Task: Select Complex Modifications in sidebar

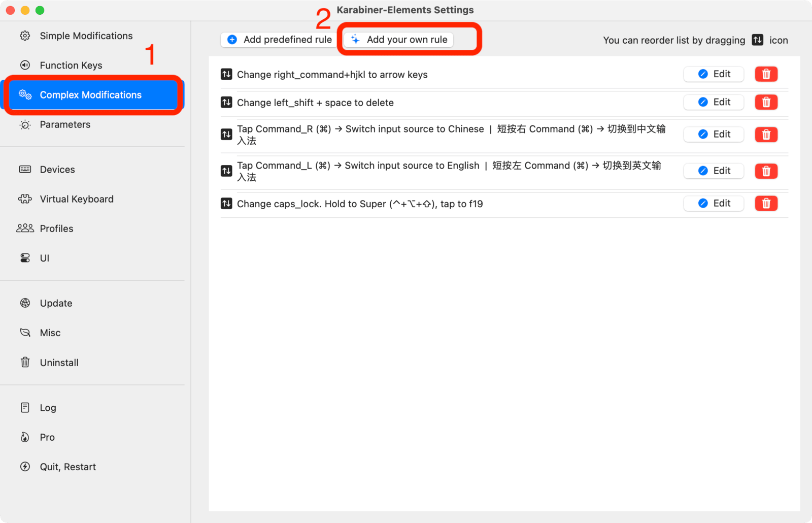Action: click(92, 94)
